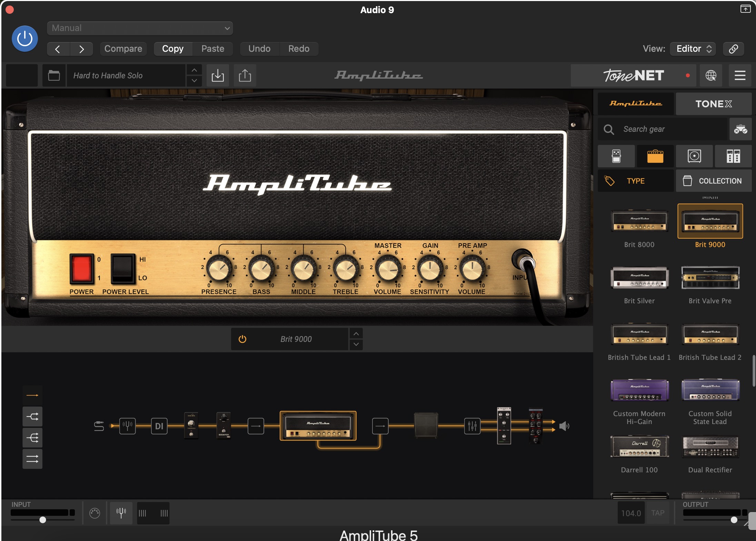Click the 104.0 tempo field

coord(631,513)
